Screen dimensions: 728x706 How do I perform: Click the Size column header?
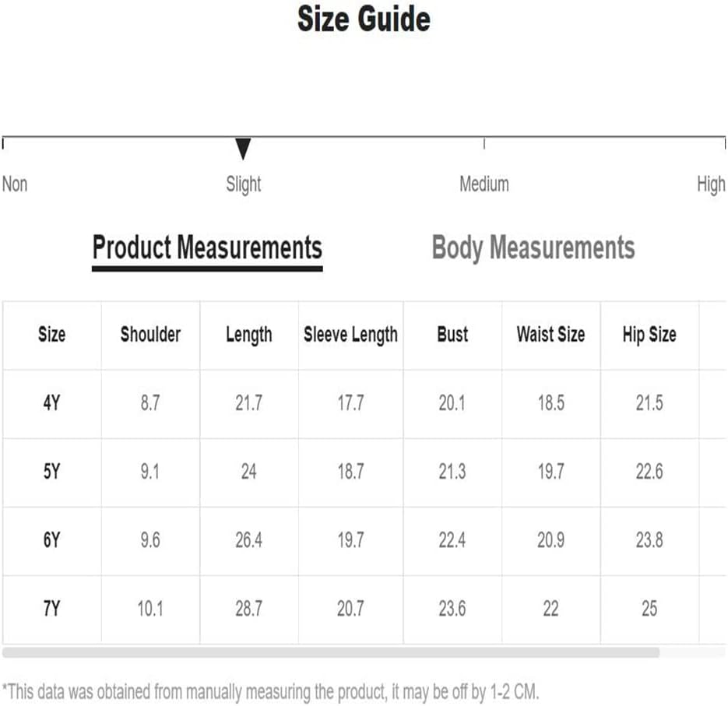tap(51, 335)
